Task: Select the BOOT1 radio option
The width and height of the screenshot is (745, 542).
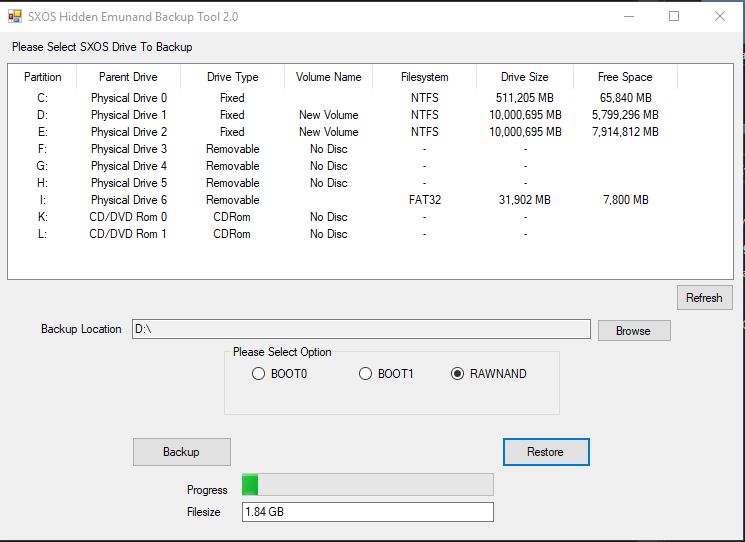Action: 386,374
